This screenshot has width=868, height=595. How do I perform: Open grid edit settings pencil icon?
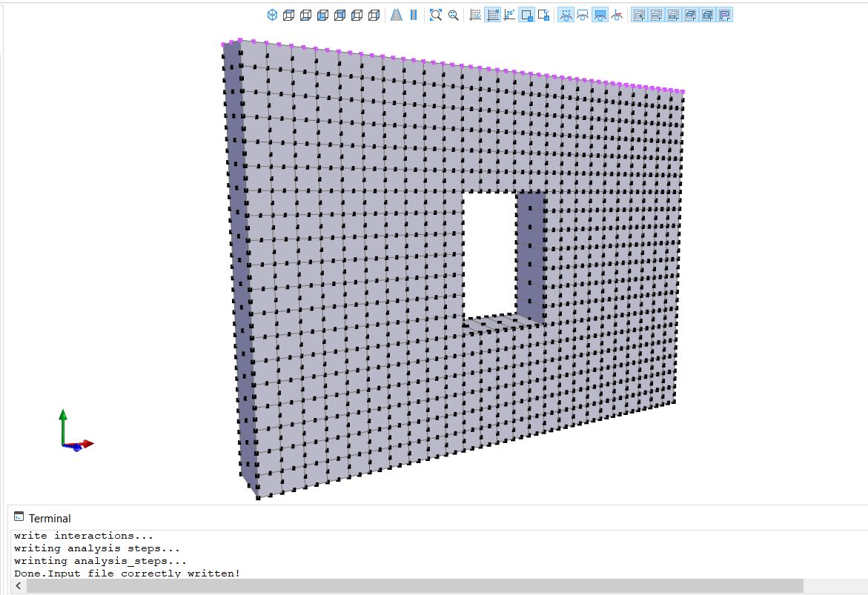(x=475, y=15)
